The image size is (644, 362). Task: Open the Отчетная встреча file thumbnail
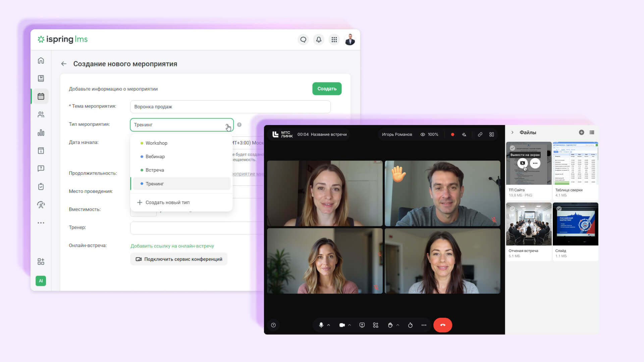pyautogui.click(x=529, y=224)
